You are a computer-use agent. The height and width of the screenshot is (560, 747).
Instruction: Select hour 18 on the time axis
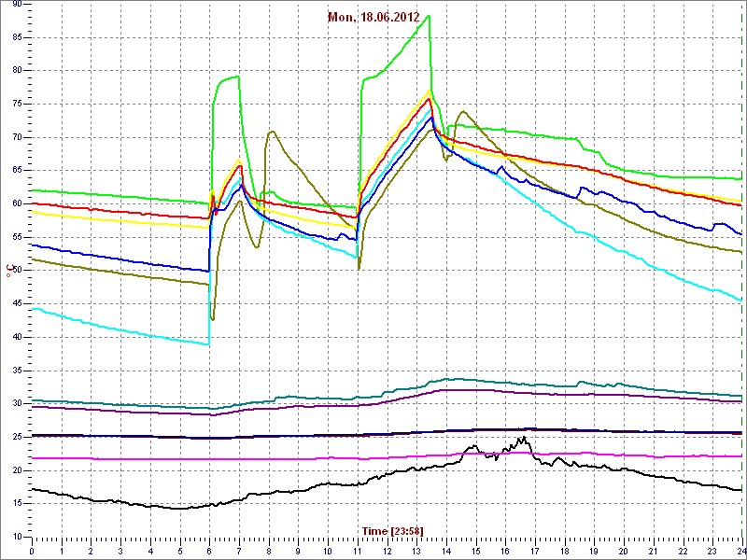[564, 551]
